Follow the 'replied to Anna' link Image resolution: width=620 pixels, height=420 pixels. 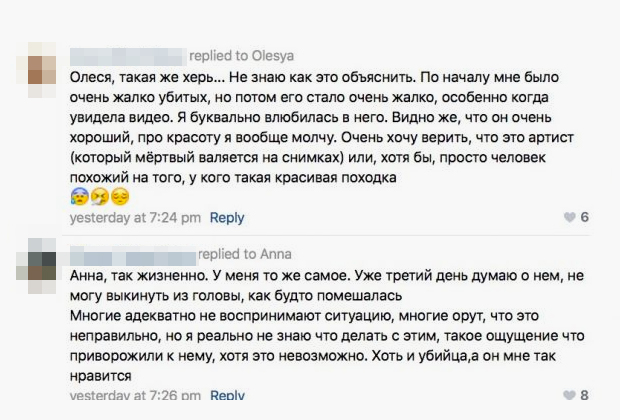[245, 254]
